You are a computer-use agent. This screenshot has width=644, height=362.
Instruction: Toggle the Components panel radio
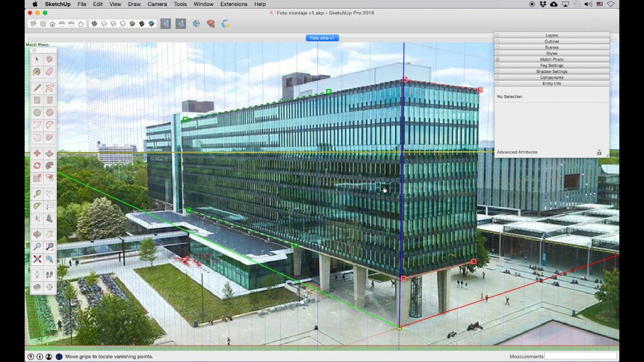click(498, 77)
